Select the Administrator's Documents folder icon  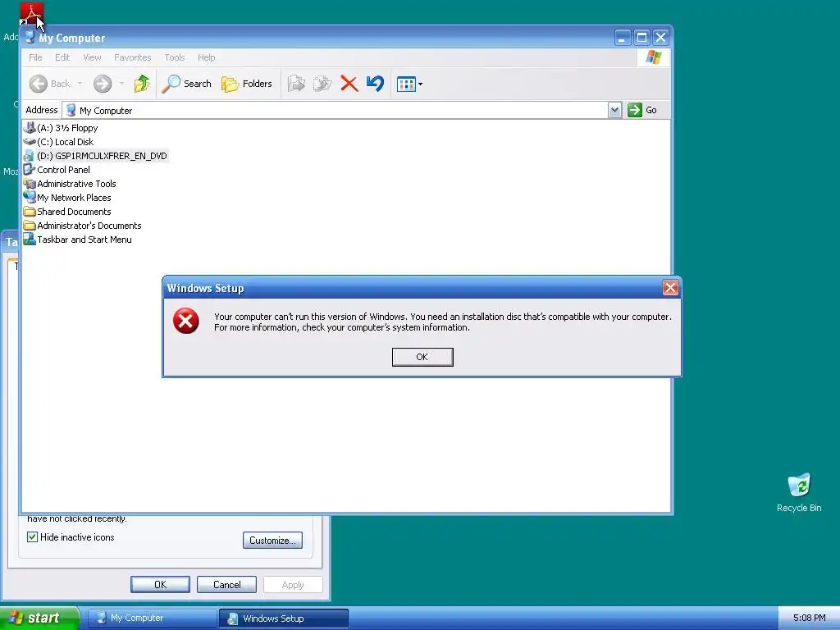[30, 226]
